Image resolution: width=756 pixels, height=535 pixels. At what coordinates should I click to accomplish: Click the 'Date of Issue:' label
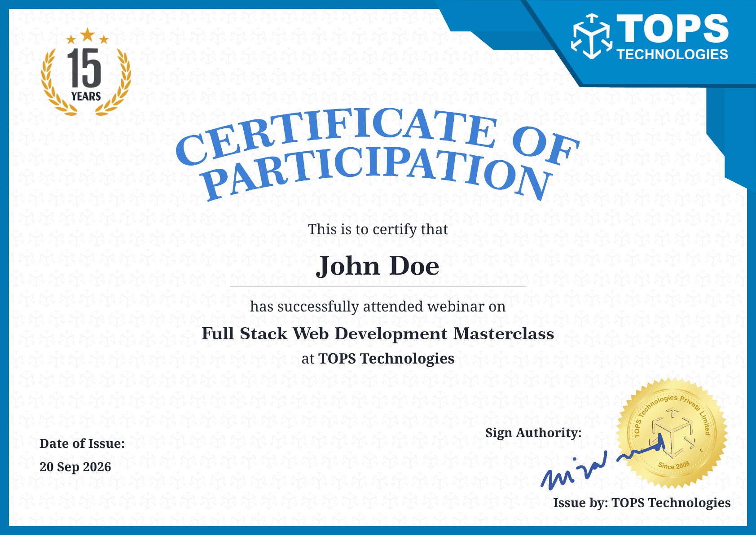coord(82,443)
